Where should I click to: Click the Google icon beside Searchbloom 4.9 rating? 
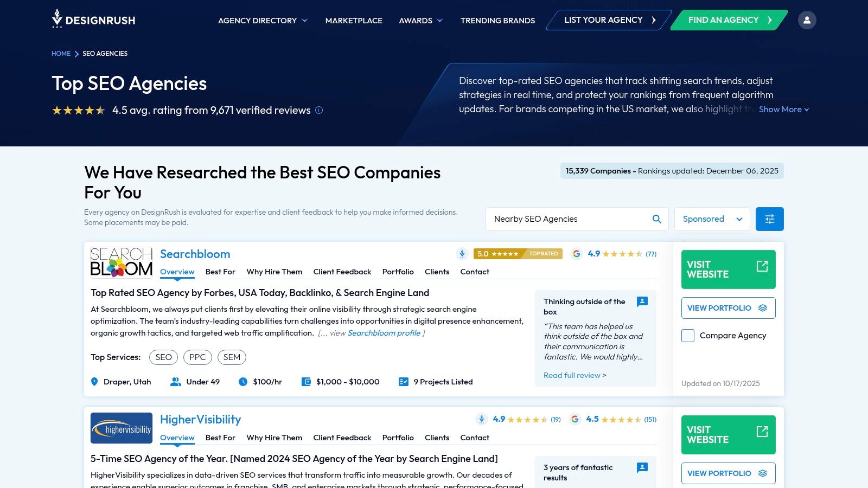point(577,254)
